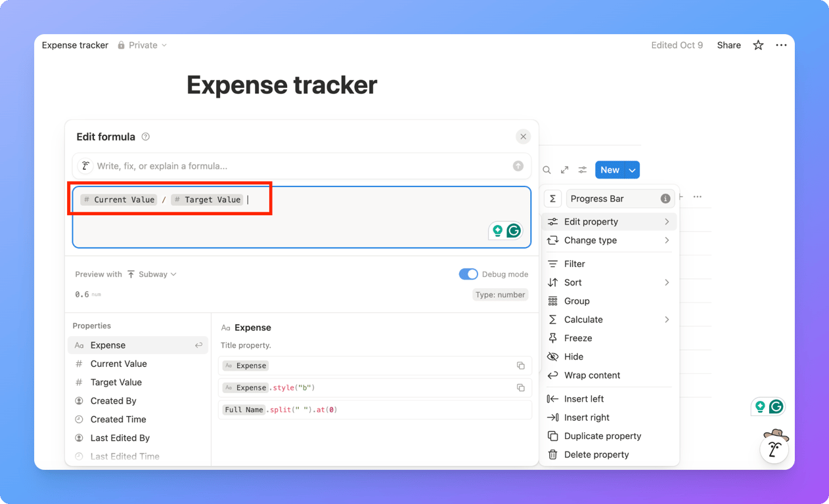Open the database view settings sliders icon
This screenshot has height=504, width=829.
coord(583,170)
